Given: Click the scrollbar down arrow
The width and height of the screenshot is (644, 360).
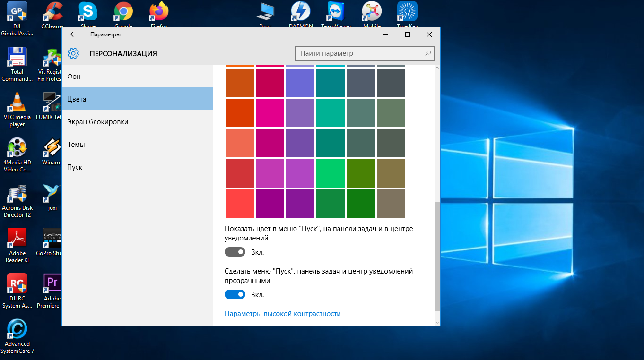Looking at the screenshot, I should pos(437,322).
